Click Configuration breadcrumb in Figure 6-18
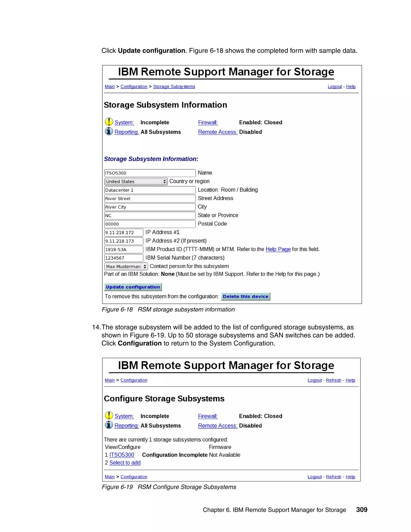 [134, 87]
